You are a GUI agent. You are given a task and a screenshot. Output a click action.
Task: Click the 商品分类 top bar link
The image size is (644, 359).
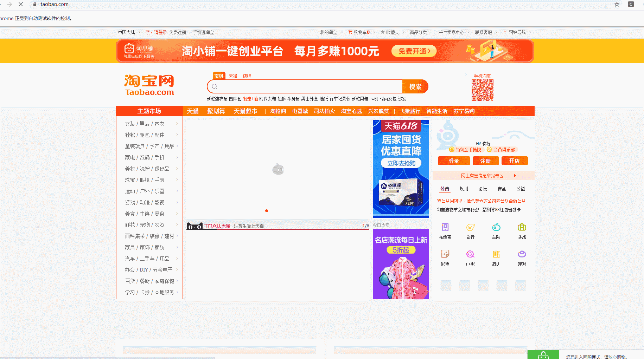(418, 32)
